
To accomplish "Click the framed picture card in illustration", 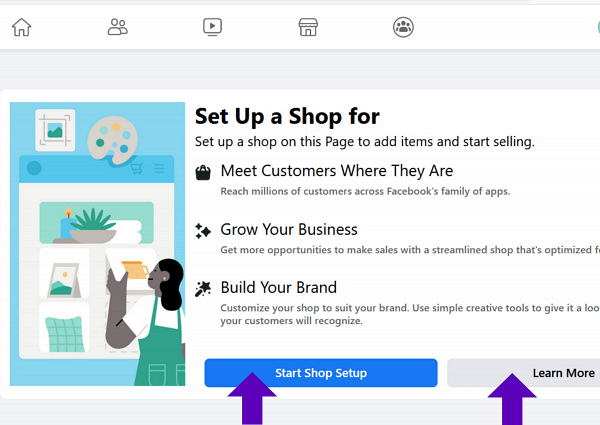I will (63, 273).
